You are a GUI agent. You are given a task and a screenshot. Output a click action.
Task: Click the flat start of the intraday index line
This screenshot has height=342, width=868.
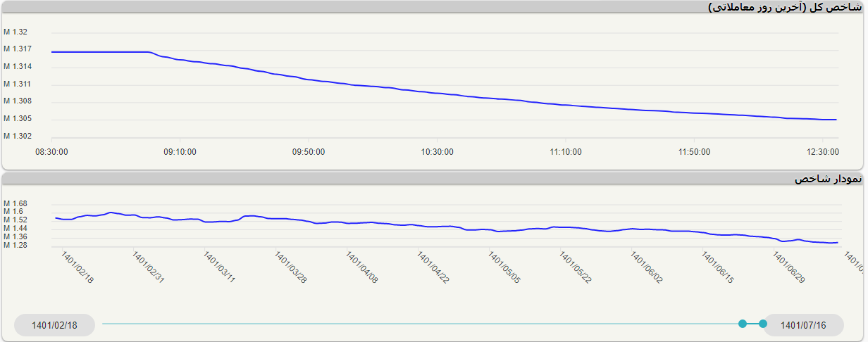pos(99,52)
